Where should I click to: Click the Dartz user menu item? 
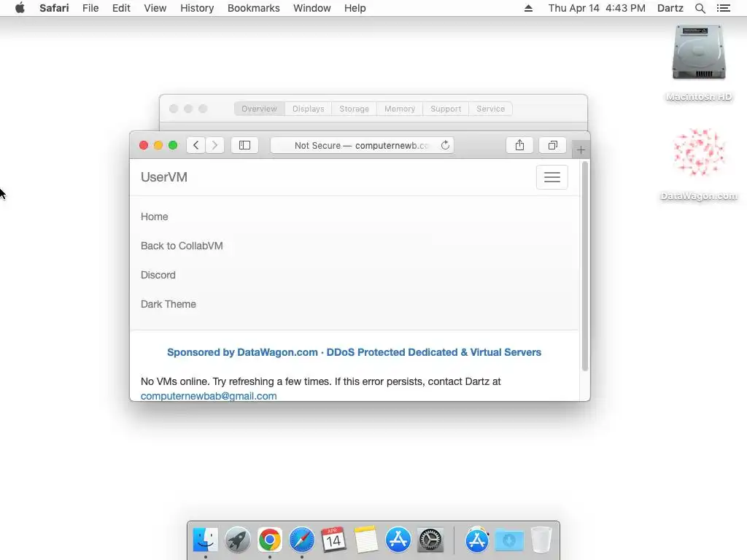(x=670, y=8)
